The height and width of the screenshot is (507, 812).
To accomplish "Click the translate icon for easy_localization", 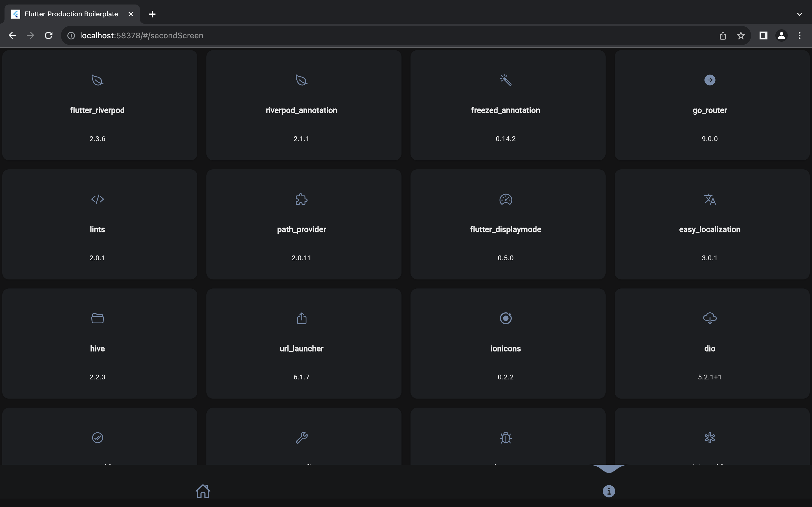I will point(709,199).
